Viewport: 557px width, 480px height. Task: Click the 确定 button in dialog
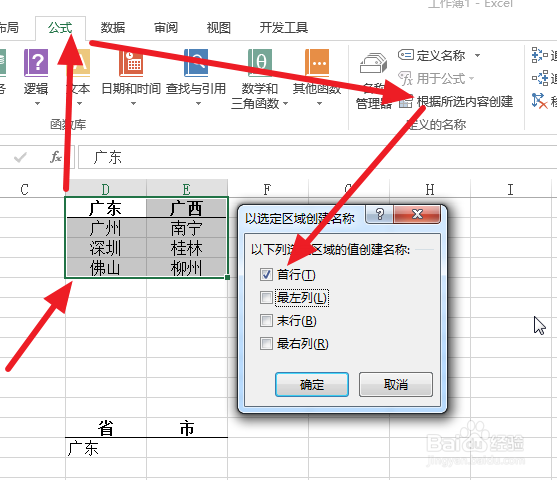[x=312, y=384]
